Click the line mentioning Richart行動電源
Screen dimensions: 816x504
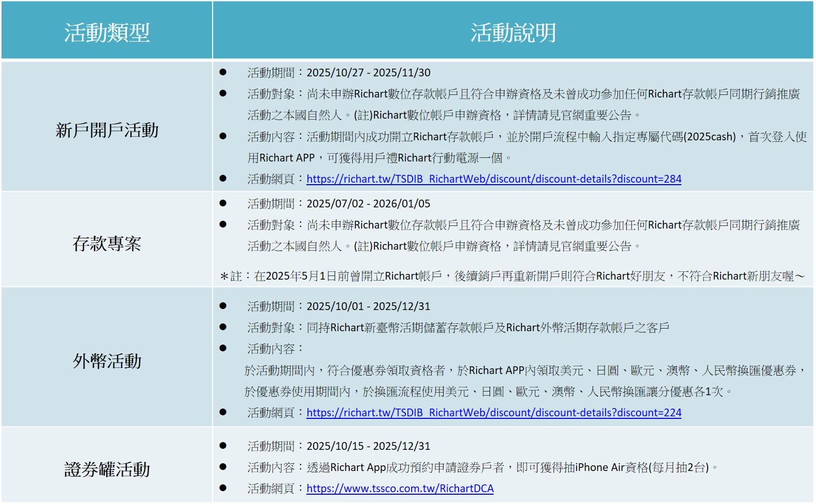pyautogui.click(x=379, y=158)
